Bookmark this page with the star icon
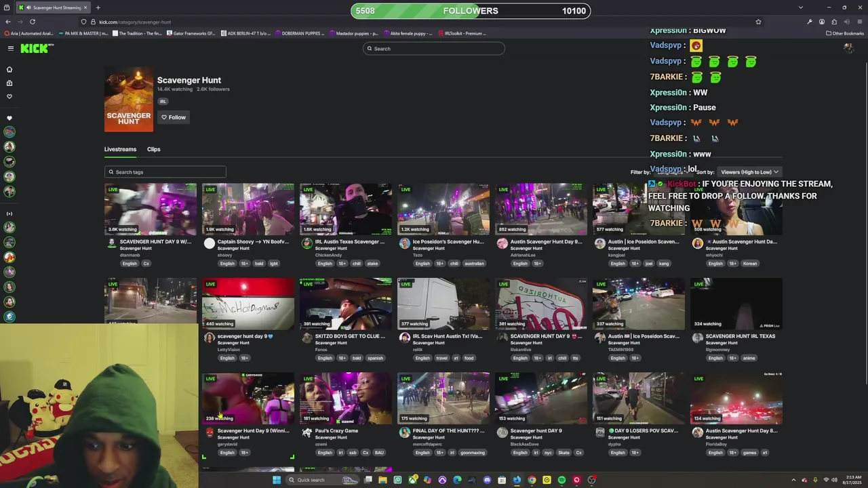Image resolution: width=868 pixels, height=488 pixels. 758,22
